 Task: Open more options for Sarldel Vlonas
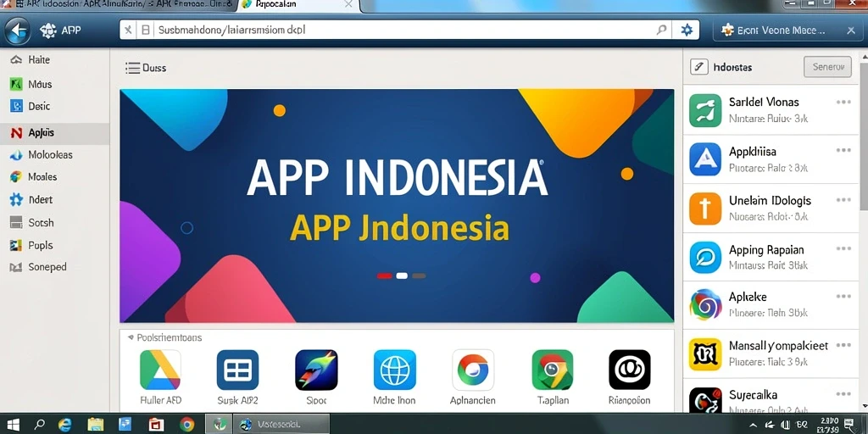coord(843,102)
